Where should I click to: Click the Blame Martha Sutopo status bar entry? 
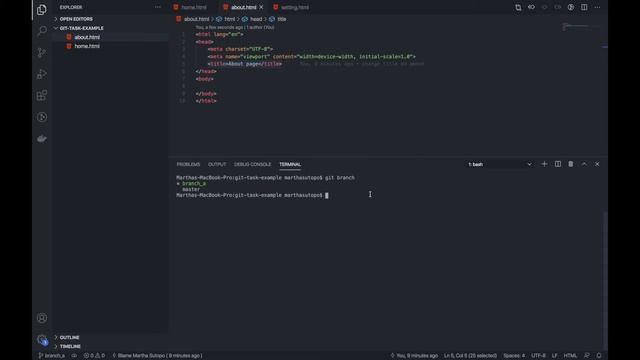coord(158,356)
